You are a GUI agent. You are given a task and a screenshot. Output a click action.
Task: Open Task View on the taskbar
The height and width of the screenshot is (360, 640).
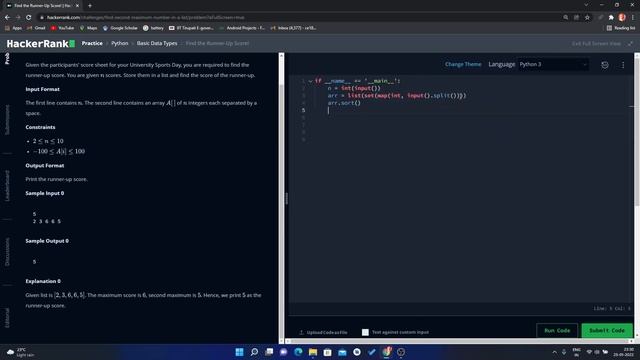pyautogui.click(x=269, y=352)
